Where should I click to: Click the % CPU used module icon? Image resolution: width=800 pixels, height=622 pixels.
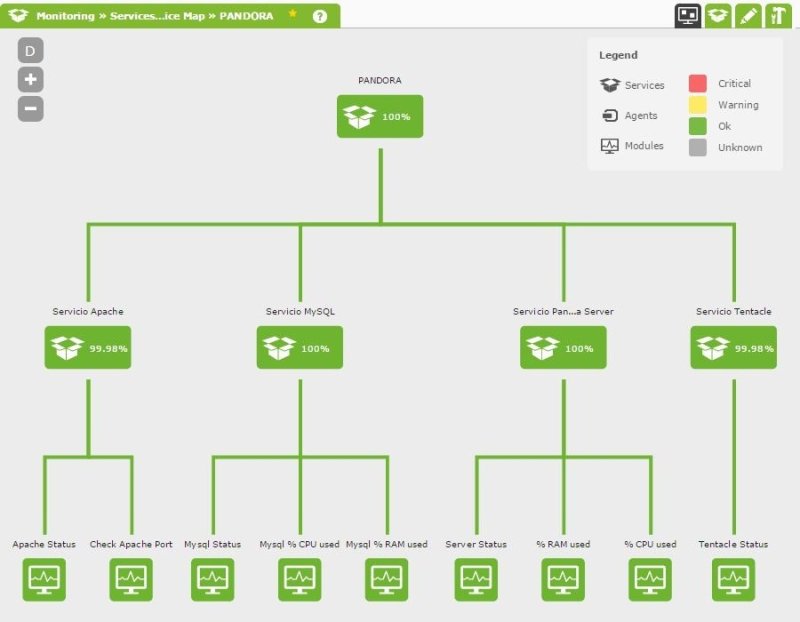650,580
